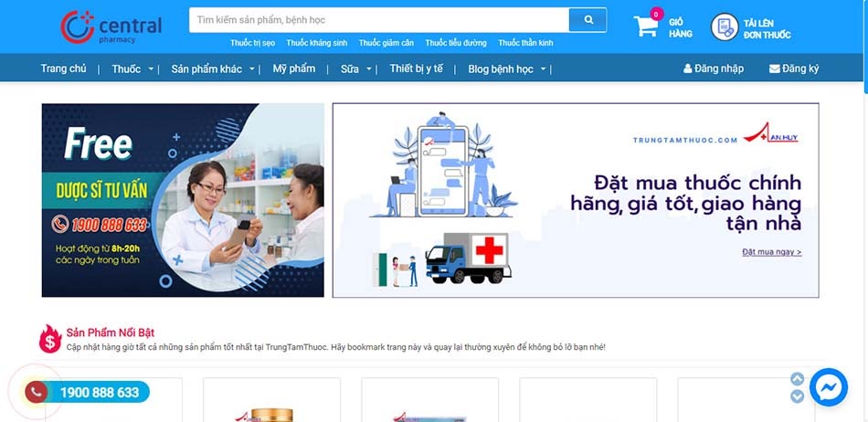868x422 pixels.
Task: Expand the Sữa menu dropdown arrow
Action: pos(369,69)
